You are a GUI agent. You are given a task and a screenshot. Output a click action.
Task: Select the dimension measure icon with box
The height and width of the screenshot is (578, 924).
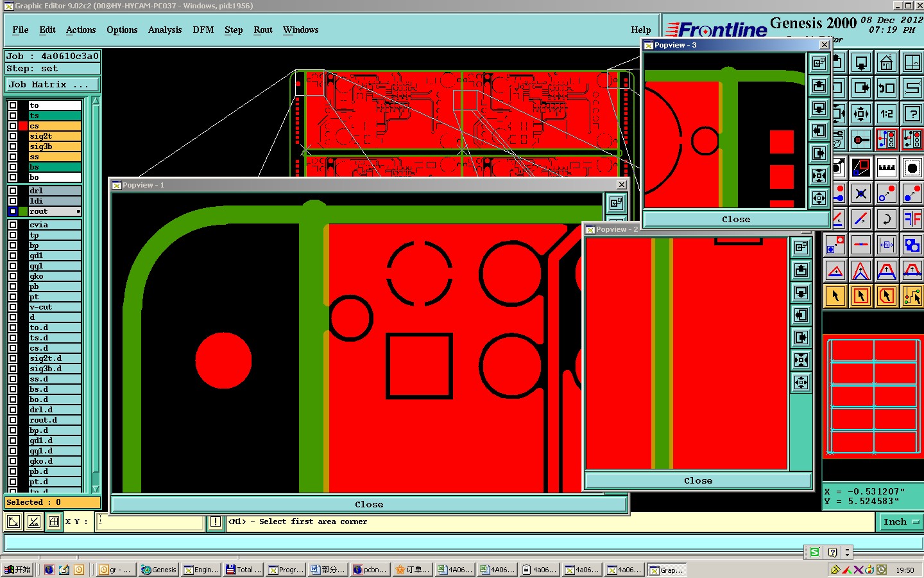[887, 245]
